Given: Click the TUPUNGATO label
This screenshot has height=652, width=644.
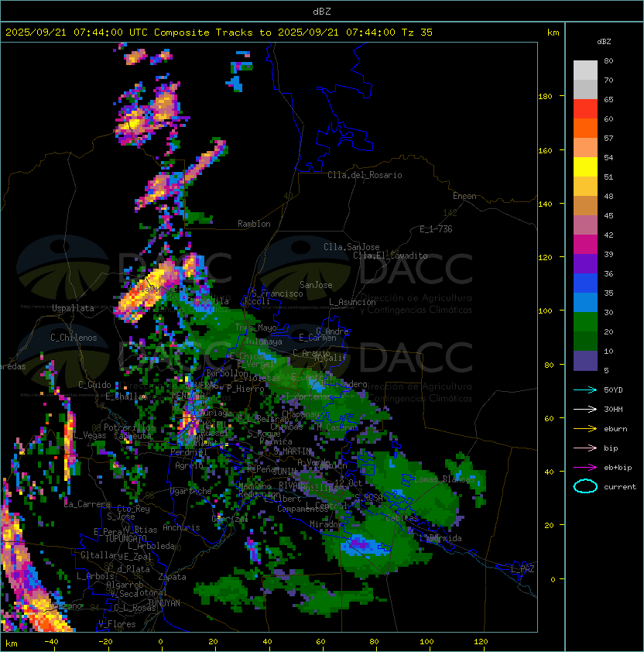Looking at the screenshot, I should (x=125, y=539).
